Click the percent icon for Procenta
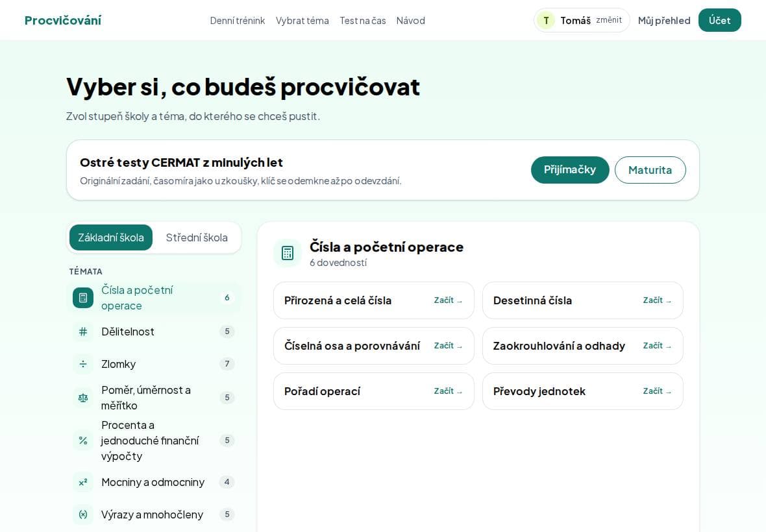766x532 pixels. pos(83,441)
